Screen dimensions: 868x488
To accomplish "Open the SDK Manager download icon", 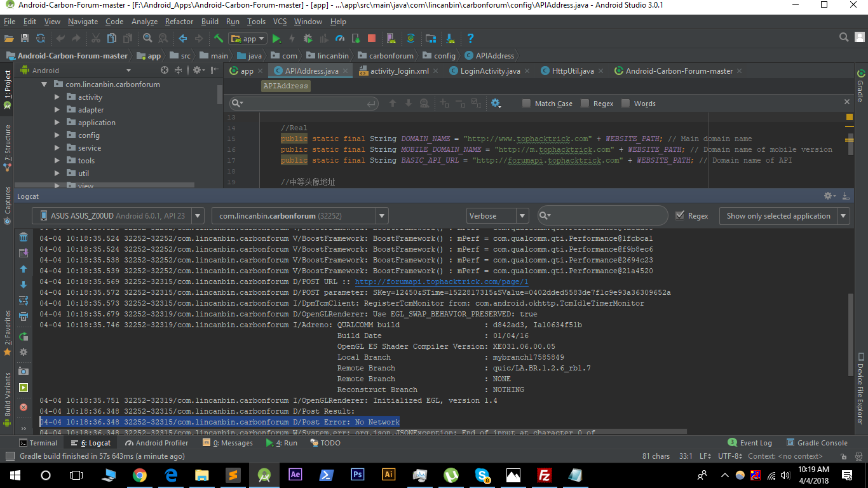I will point(451,38).
